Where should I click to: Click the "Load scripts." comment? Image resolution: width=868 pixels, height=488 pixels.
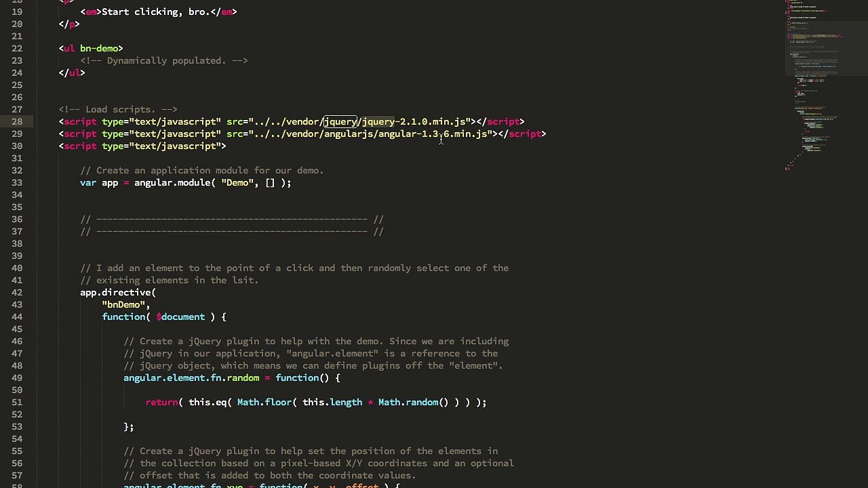(x=118, y=110)
